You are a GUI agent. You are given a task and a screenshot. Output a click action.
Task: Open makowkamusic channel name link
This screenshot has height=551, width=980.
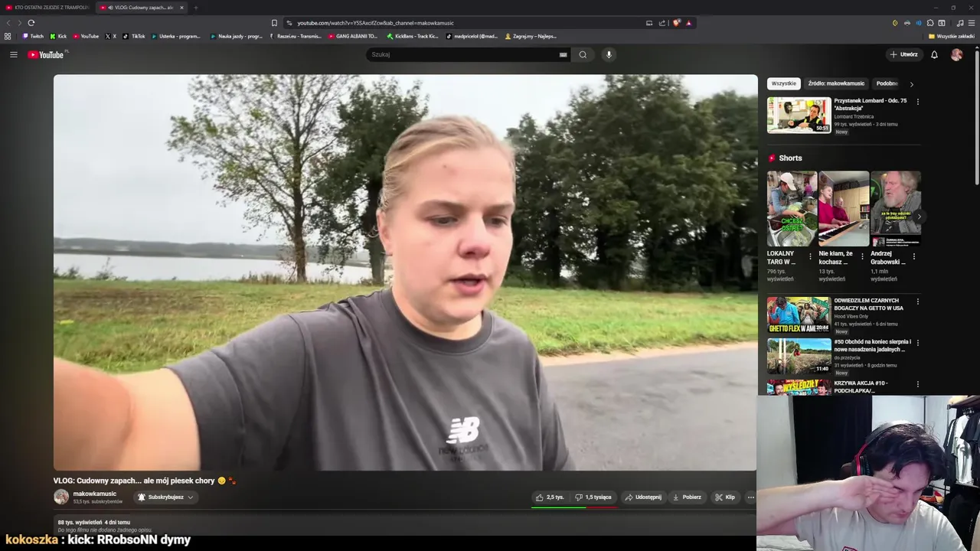pos(95,494)
